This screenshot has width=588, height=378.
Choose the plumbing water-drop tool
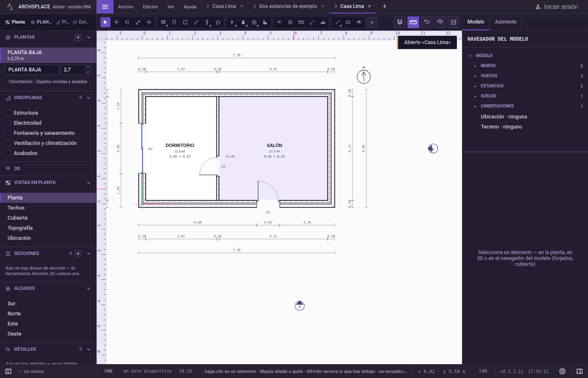tap(243, 22)
